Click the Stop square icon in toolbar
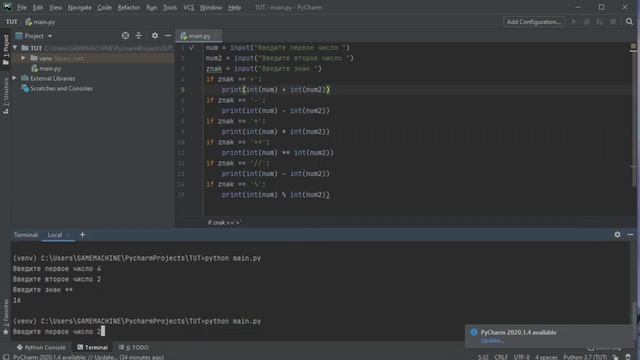The image size is (640, 360). [x=613, y=22]
